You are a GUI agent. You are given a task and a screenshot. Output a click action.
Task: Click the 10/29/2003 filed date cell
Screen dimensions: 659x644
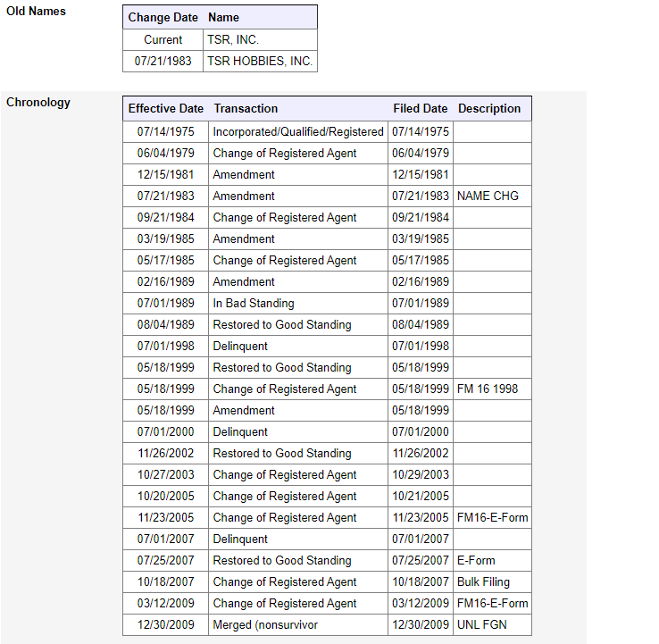coord(421,475)
